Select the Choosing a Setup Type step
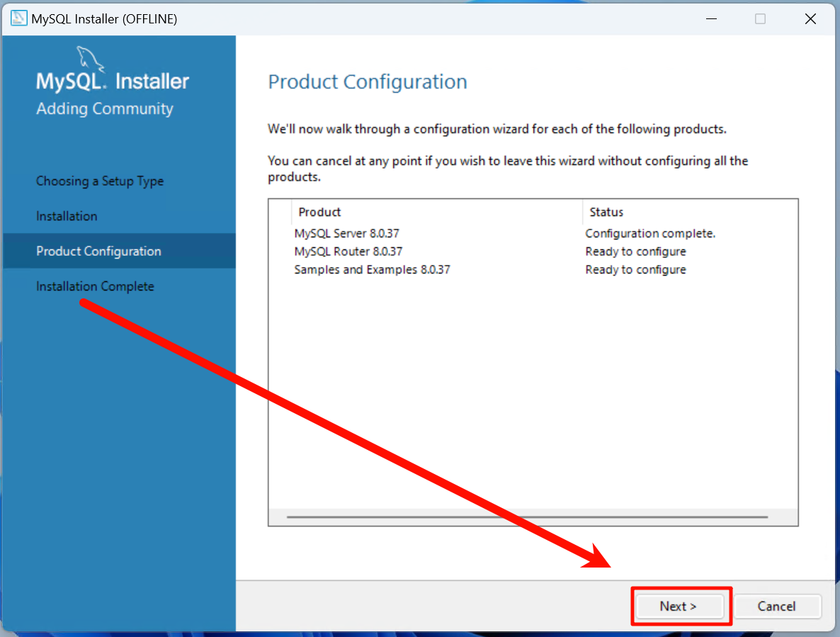The image size is (840, 637). [x=100, y=181]
